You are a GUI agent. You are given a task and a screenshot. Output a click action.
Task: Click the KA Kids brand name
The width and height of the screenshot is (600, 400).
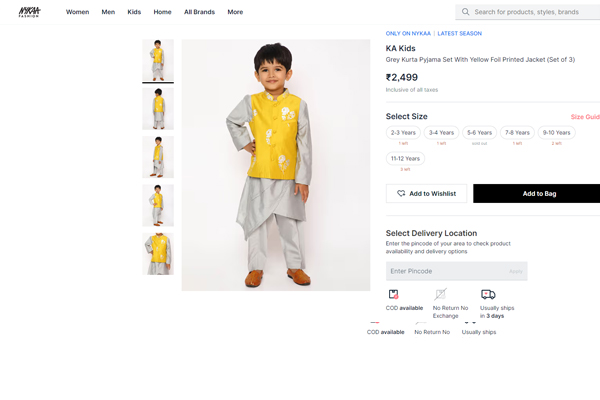pyautogui.click(x=400, y=47)
